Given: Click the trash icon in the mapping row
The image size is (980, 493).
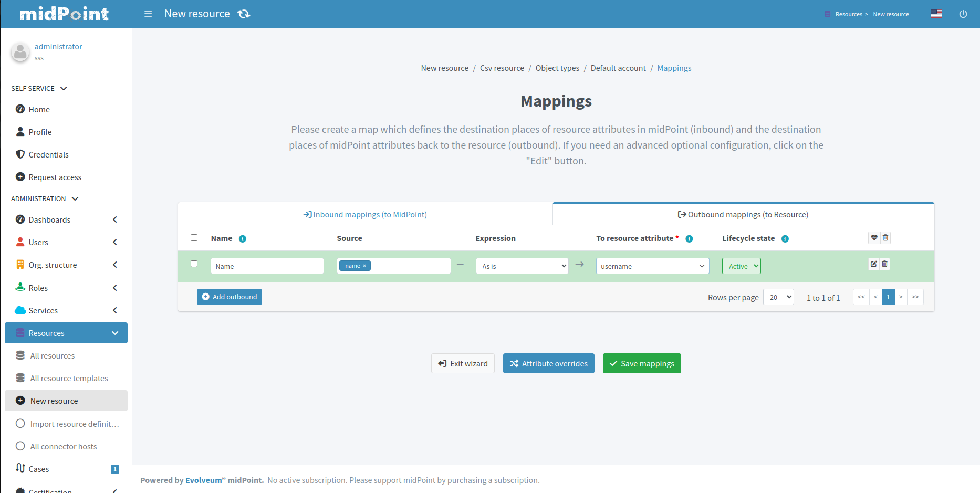Looking at the screenshot, I should (x=885, y=264).
